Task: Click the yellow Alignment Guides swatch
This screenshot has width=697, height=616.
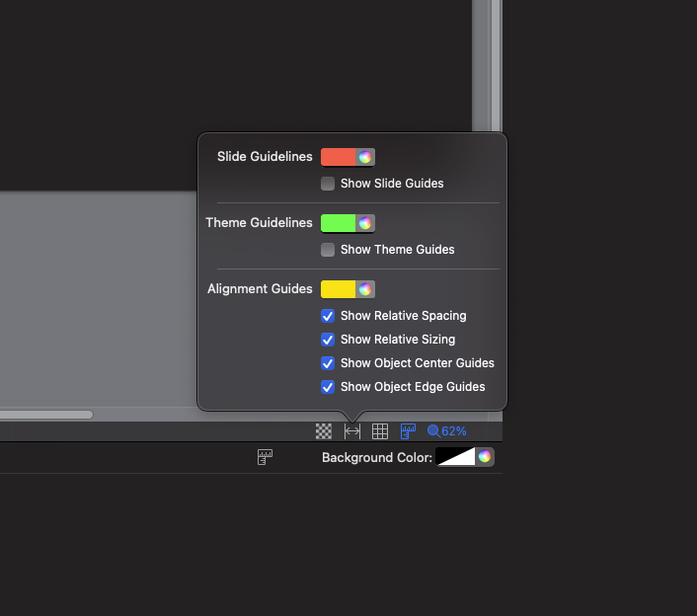Action: click(339, 289)
